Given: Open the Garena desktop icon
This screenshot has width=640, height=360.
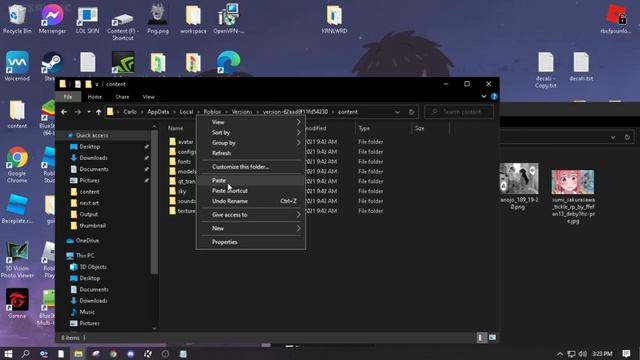Looking at the screenshot, I should click(17, 304).
